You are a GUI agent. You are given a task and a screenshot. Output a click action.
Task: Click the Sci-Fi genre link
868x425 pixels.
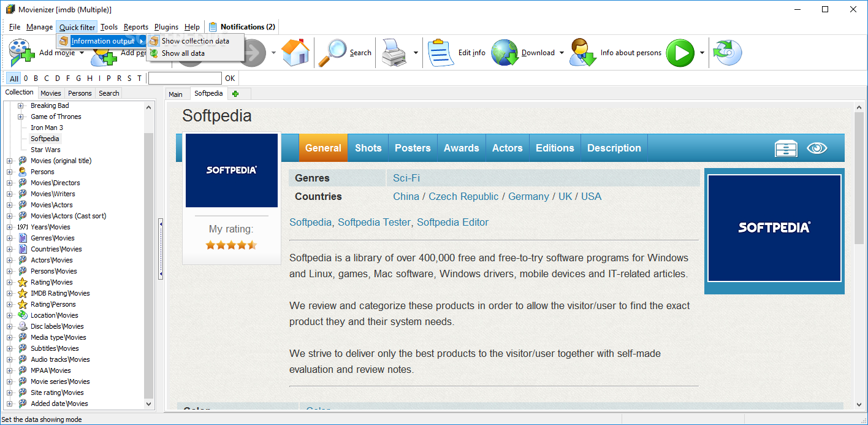coord(406,178)
